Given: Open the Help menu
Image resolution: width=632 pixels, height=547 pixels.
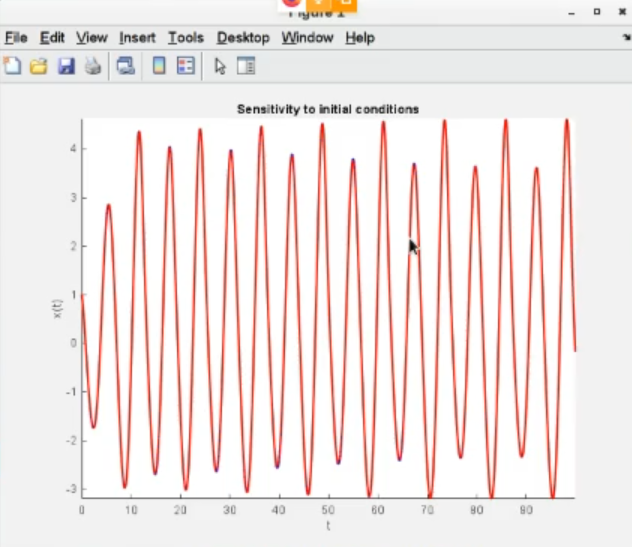Looking at the screenshot, I should [x=360, y=38].
